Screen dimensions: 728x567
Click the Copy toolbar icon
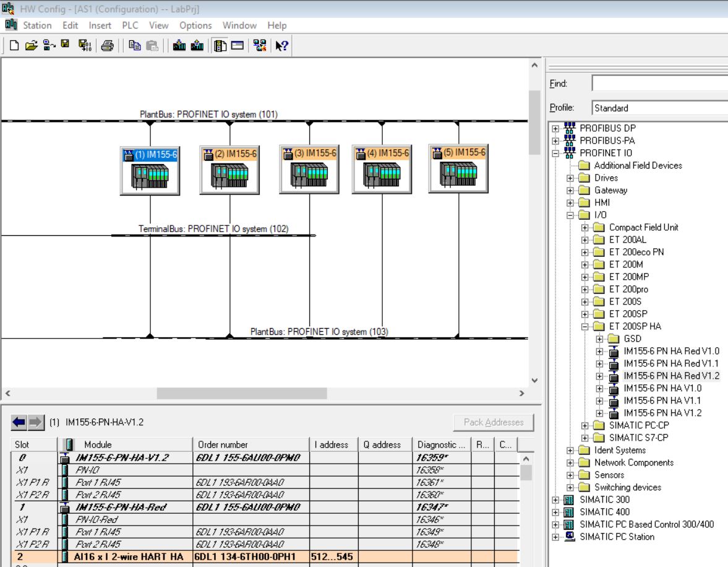[135, 45]
